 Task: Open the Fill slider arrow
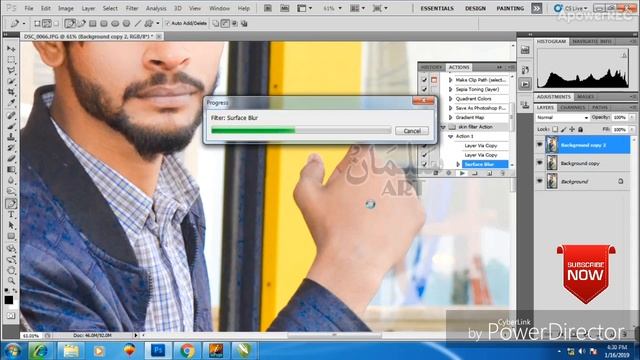(632, 129)
